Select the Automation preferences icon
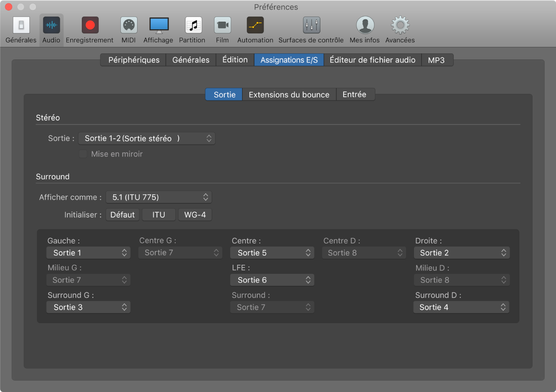Image resolution: width=556 pixels, height=392 pixels. [255, 25]
